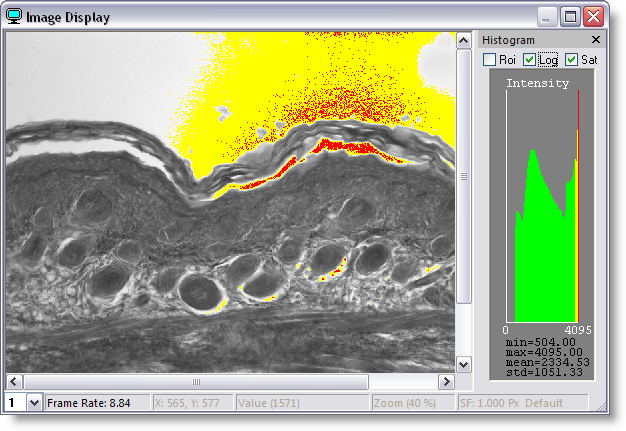Uncheck the Log histogram checkbox
The image size is (626, 431).
(x=530, y=60)
